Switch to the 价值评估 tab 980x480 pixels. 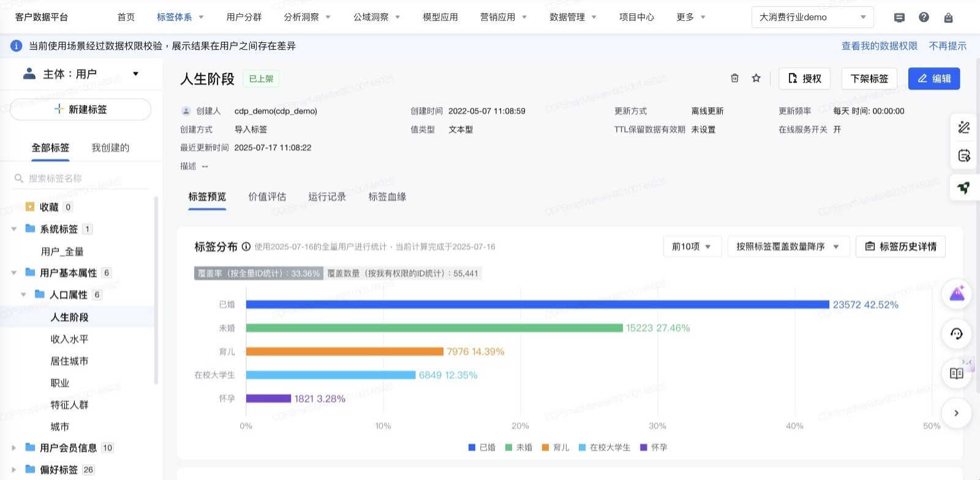click(x=267, y=197)
